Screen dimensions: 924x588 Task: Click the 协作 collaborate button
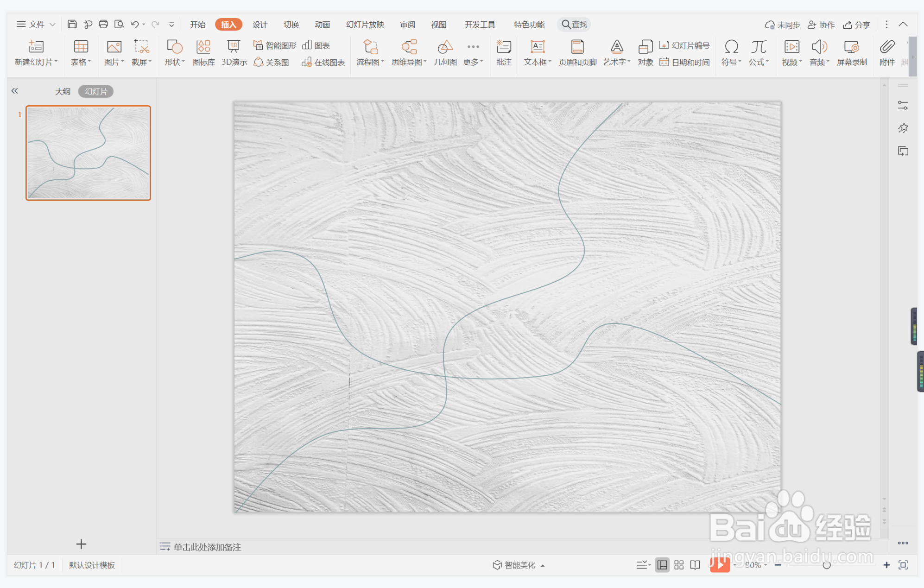click(x=821, y=25)
